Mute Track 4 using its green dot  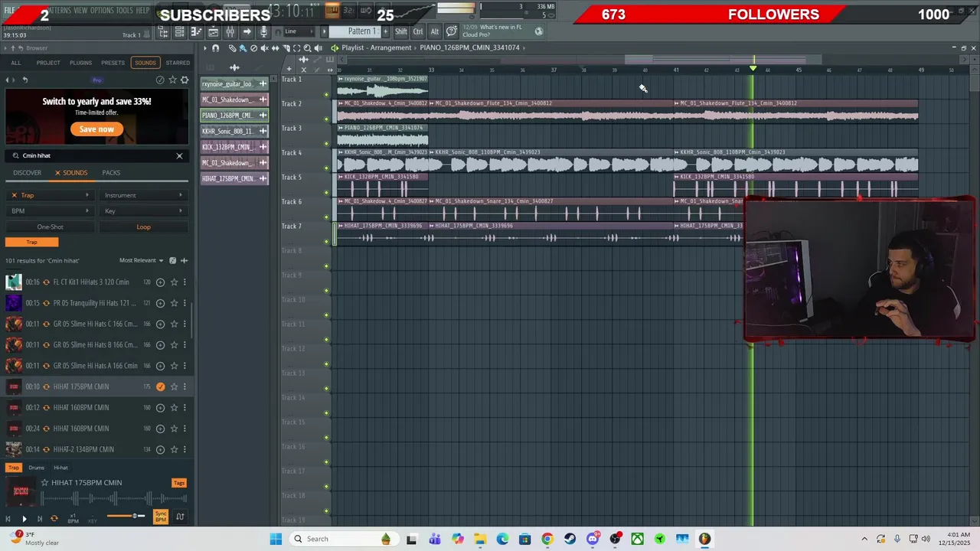[327, 168]
